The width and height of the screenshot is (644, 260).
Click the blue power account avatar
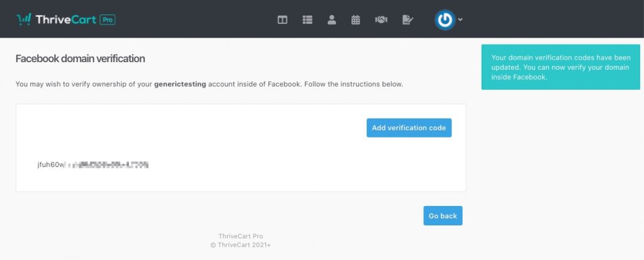445,19
